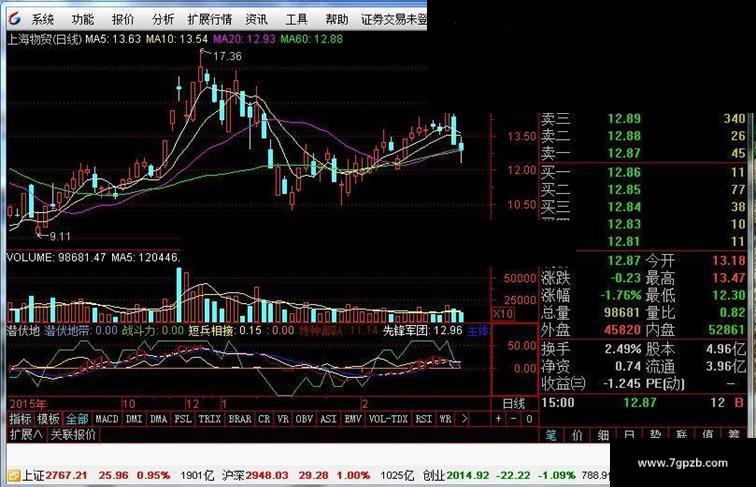This screenshot has width=756, height=487.
Task: Click the VOLUME: 98681.47 label
Action: click(x=56, y=257)
